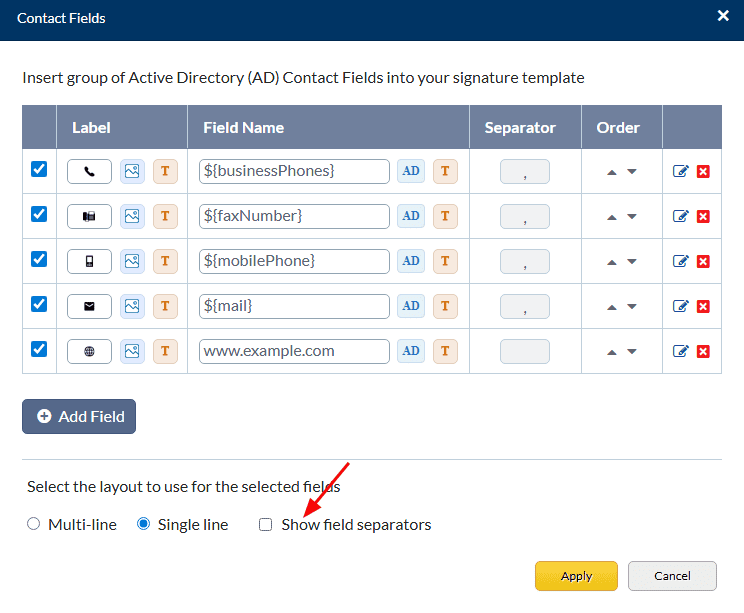Screen dimensions: 744x613
Task: Delete the ${faxNumber} row with the red X
Action: tap(703, 216)
